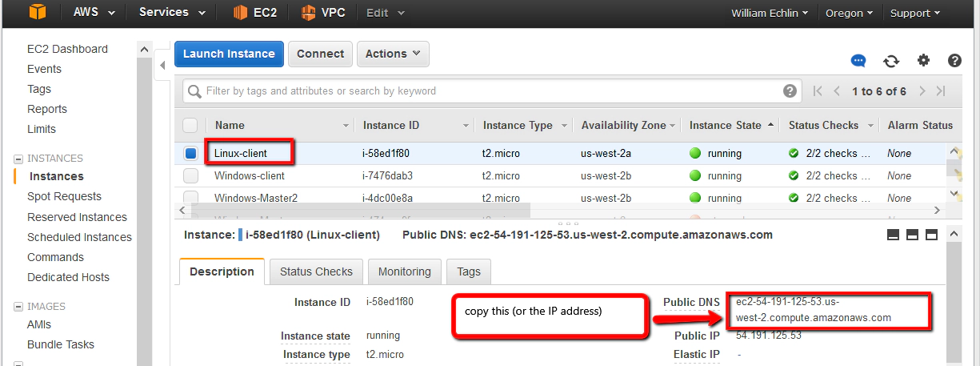
Task: Refresh the instances list
Action: [891, 61]
